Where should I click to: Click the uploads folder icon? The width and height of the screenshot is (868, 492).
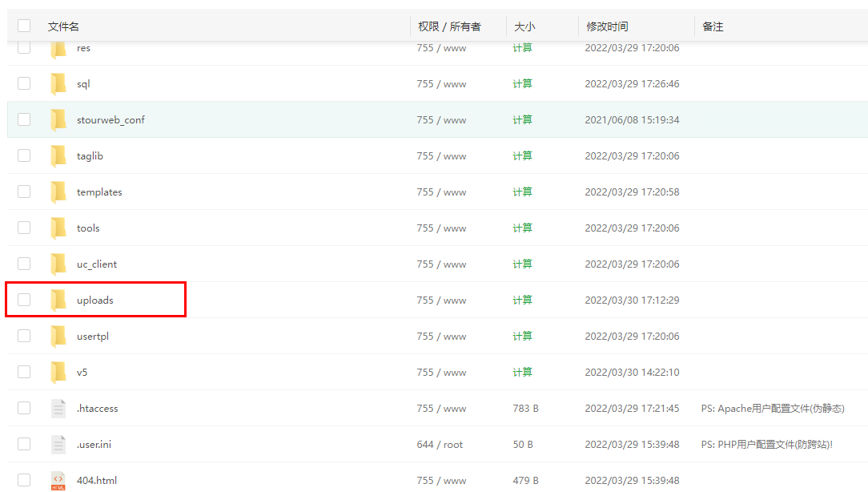click(58, 300)
